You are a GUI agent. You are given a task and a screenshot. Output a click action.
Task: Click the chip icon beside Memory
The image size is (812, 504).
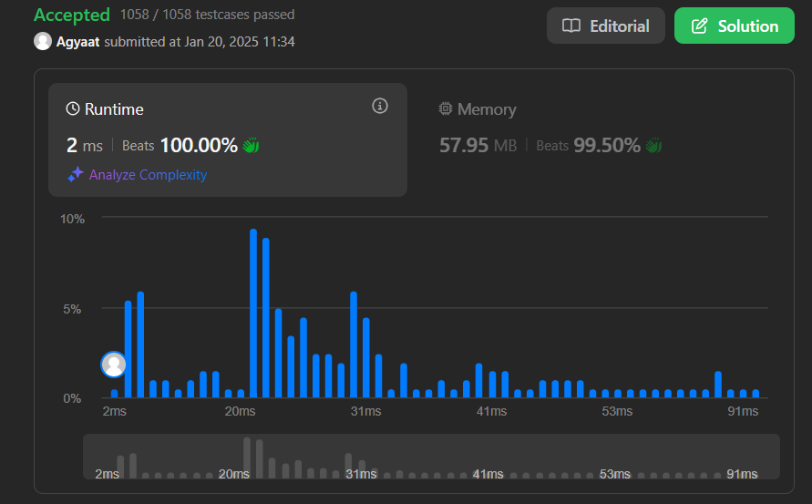click(x=446, y=109)
